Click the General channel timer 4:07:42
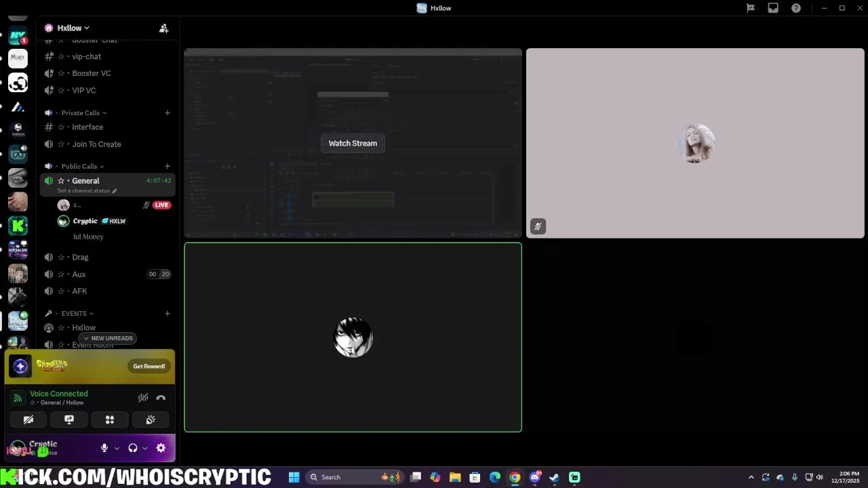The image size is (868, 488). coord(159,181)
